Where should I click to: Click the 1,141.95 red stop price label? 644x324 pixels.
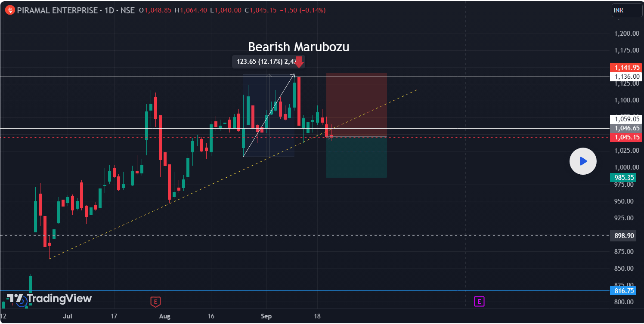pos(626,68)
